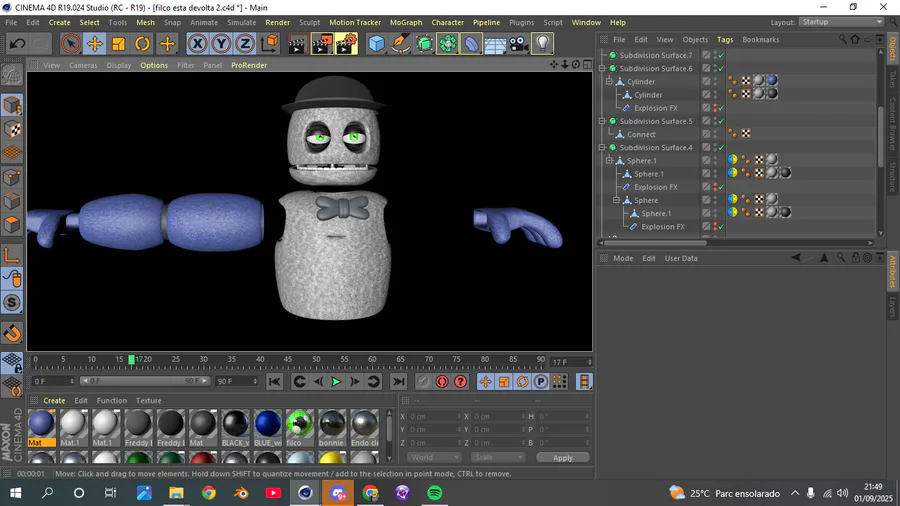Toggle Position keyframe recording
Image resolution: width=900 pixels, height=506 pixels.
pos(486,382)
